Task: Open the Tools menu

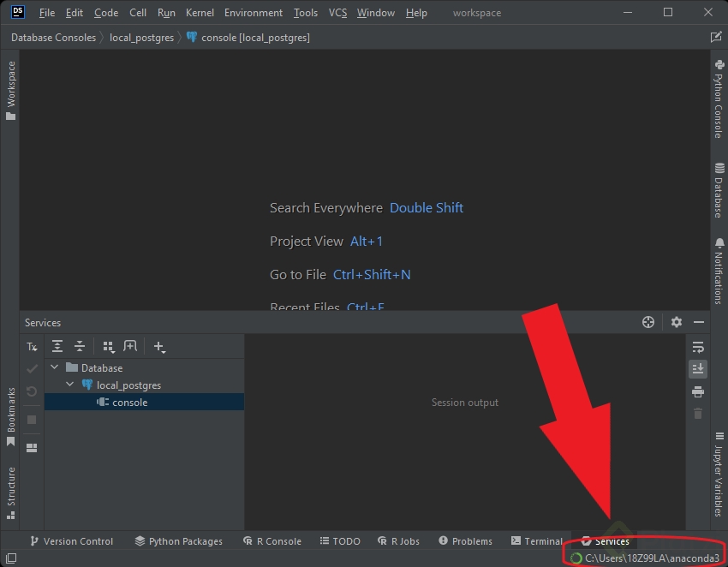Action: (306, 13)
